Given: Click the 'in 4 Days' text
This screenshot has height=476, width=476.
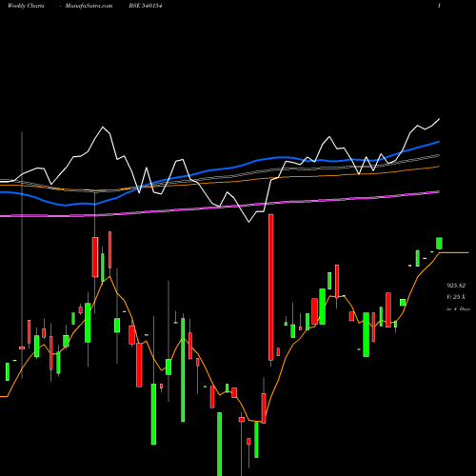Looking at the screenshot, I should point(458,308).
